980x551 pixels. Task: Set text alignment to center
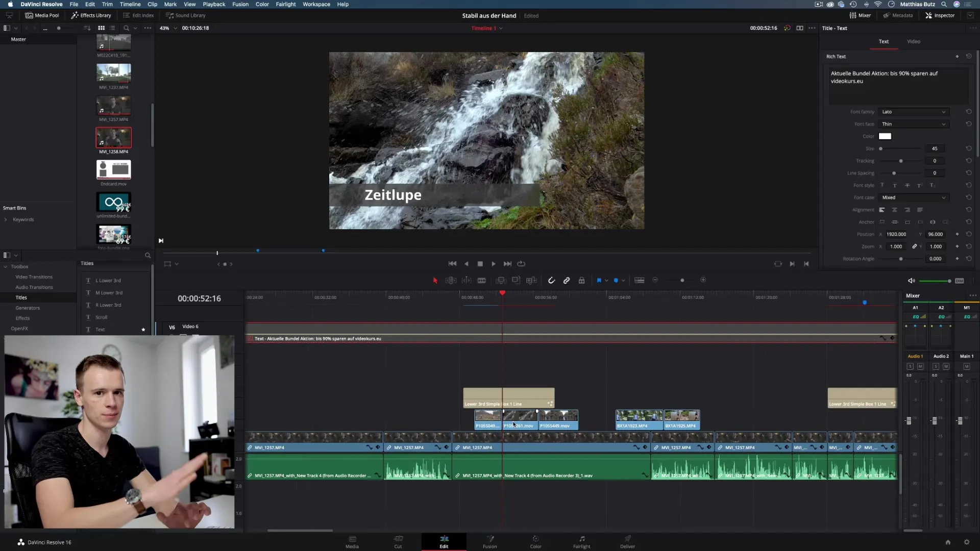point(894,210)
